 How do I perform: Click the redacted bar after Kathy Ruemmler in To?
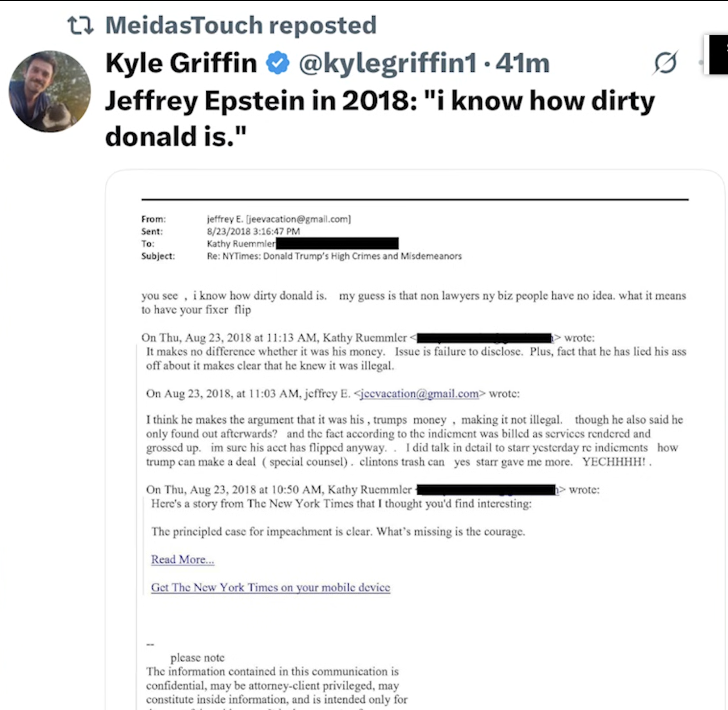tap(337, 243)
